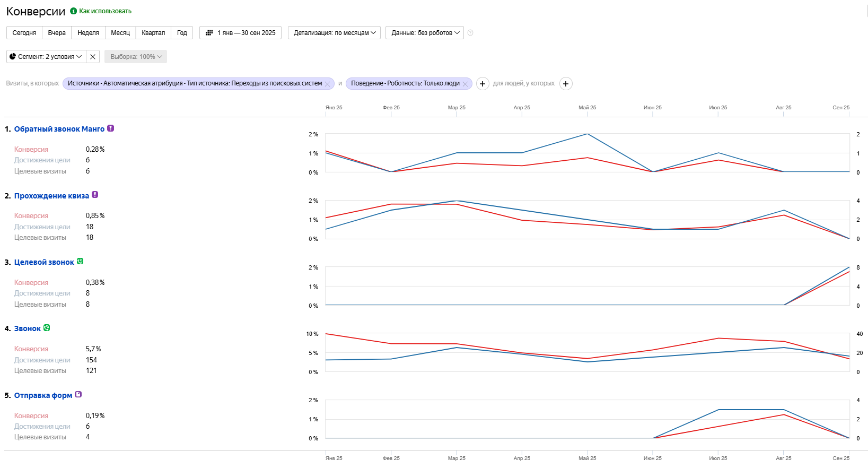The image size is (868, 468).
Task: Add a visit condition with the first plus button
Action: pos(483,84)
